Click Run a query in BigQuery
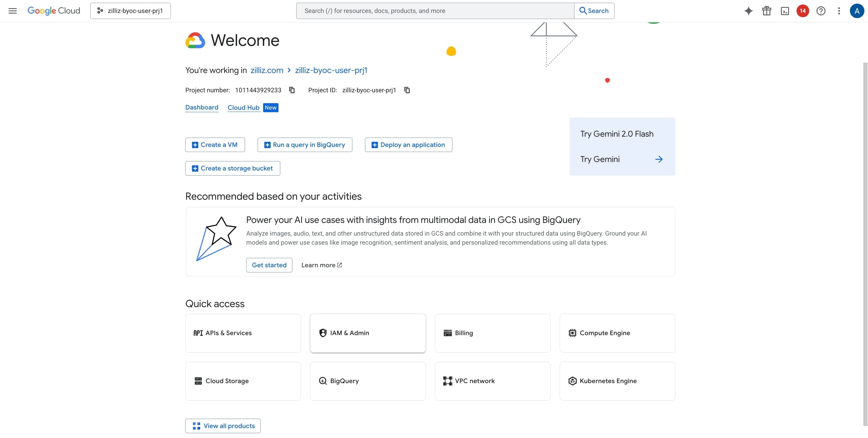The height and width of the screenshot is (438, 868). pyautogui.click(x=305, y=145)
